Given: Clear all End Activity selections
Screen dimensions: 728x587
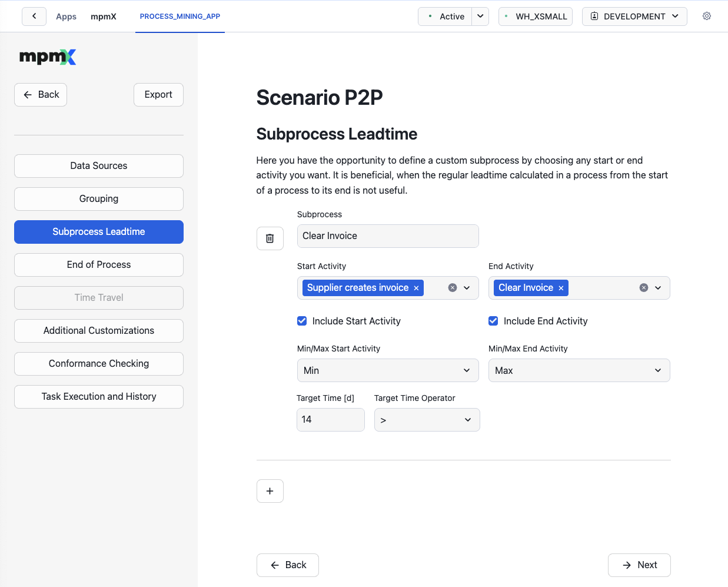Looking at the screenshot, I should click(x=644, y=288).
